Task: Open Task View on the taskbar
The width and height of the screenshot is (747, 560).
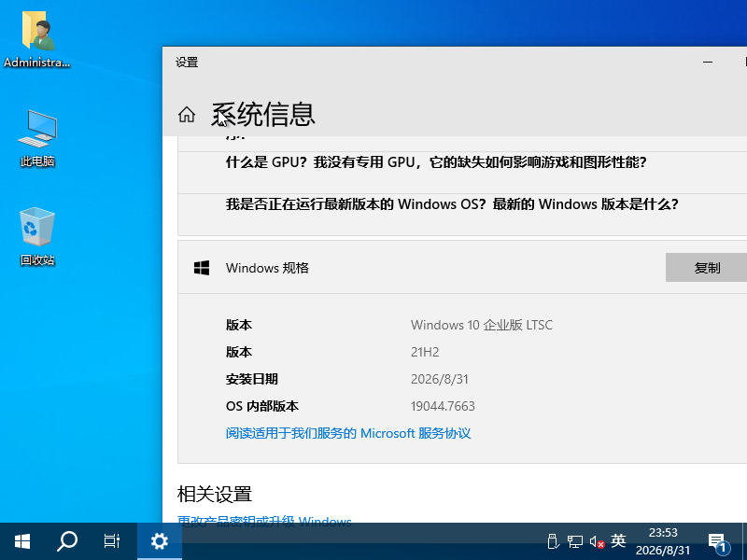Action: 112,541
